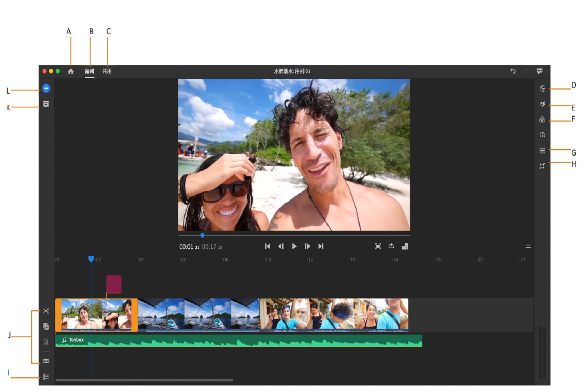The image size is (584, 392).
Task: Open the lightning-bolt Effects panel icon
Action: tap(542, 104)
